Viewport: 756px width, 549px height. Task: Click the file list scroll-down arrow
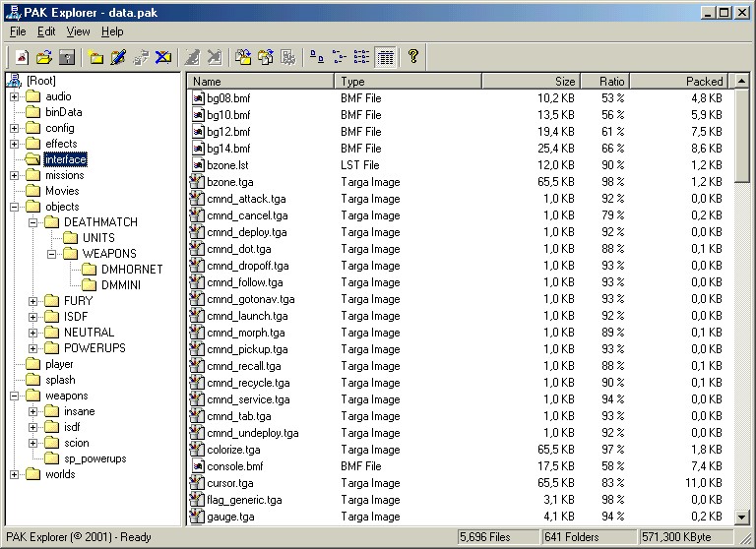click(741, 518)
